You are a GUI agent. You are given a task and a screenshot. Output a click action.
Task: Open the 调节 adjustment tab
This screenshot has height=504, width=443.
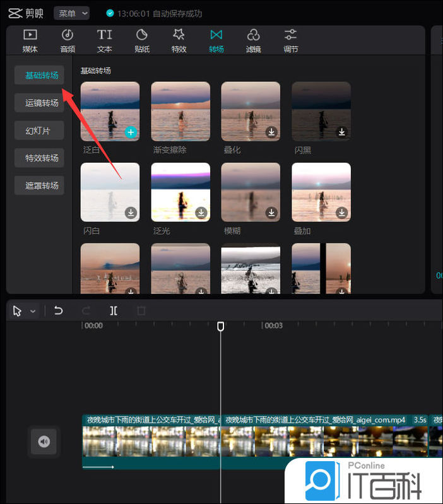click(291, 41)
